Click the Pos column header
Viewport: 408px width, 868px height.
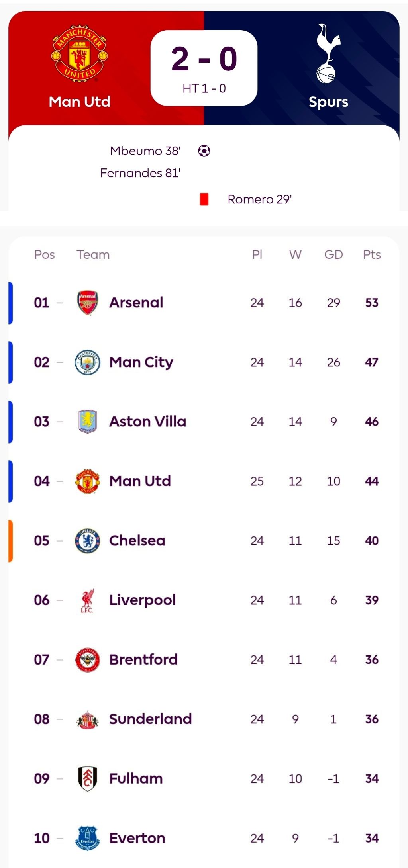44,255
